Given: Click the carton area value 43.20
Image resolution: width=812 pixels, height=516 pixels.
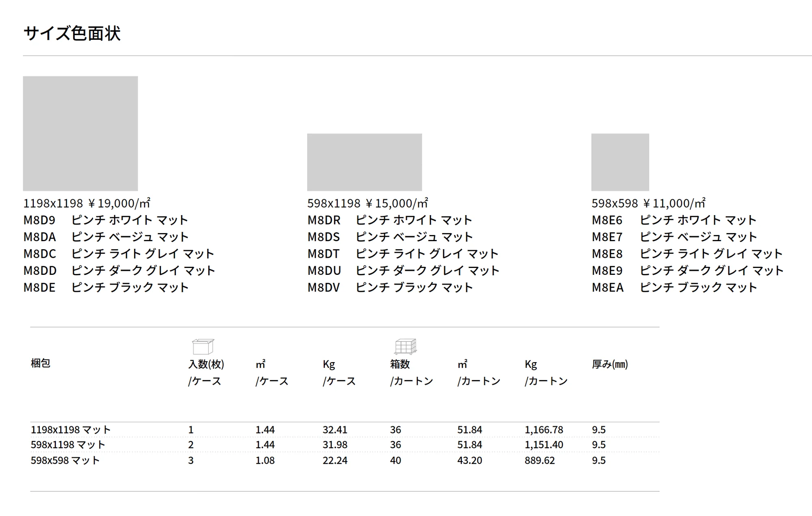Looking at the screenshot, I should 470,460.
